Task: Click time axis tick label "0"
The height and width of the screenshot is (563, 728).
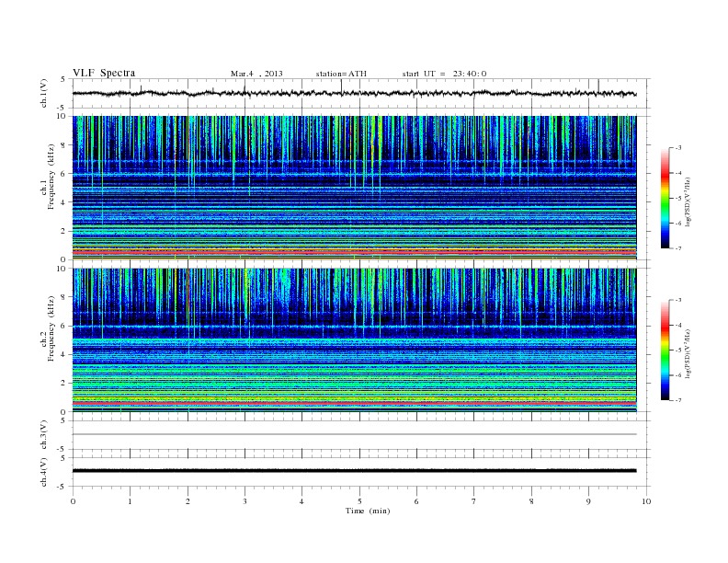Action: 73,501
